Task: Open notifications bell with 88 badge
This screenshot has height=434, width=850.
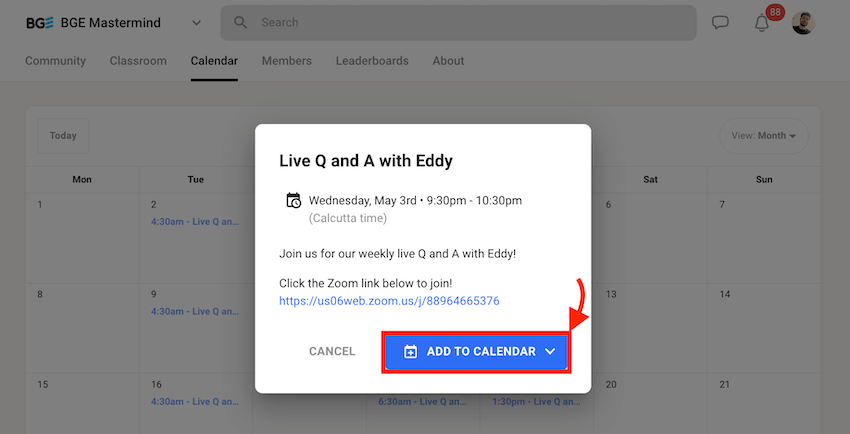Action: point(762,23)
